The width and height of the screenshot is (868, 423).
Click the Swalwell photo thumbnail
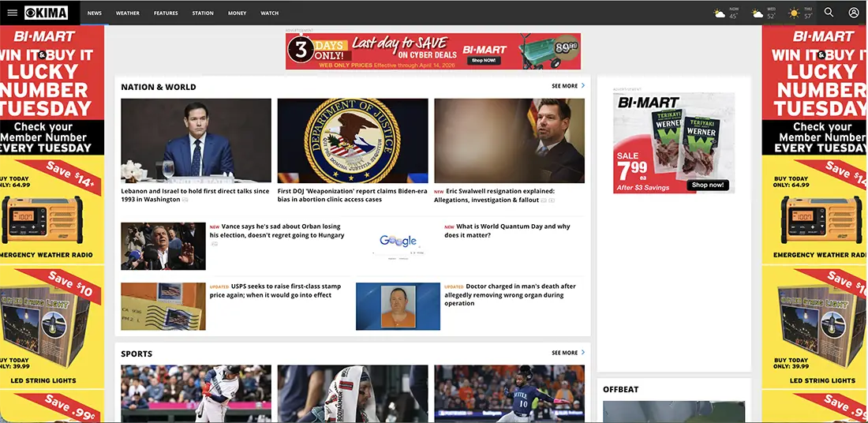click(x=509, y=140)
